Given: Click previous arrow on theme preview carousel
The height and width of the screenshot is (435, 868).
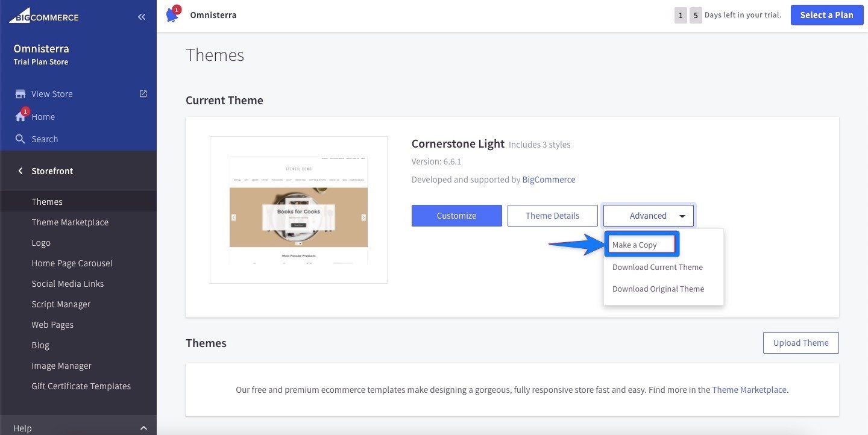Looking at the screenshot, I should pos(233,217).
